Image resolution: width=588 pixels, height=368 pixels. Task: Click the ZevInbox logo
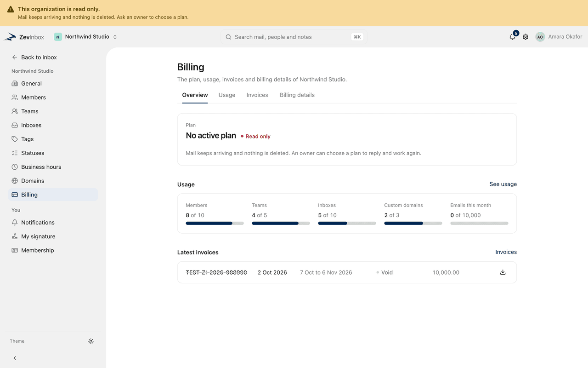tap(24, 37)
